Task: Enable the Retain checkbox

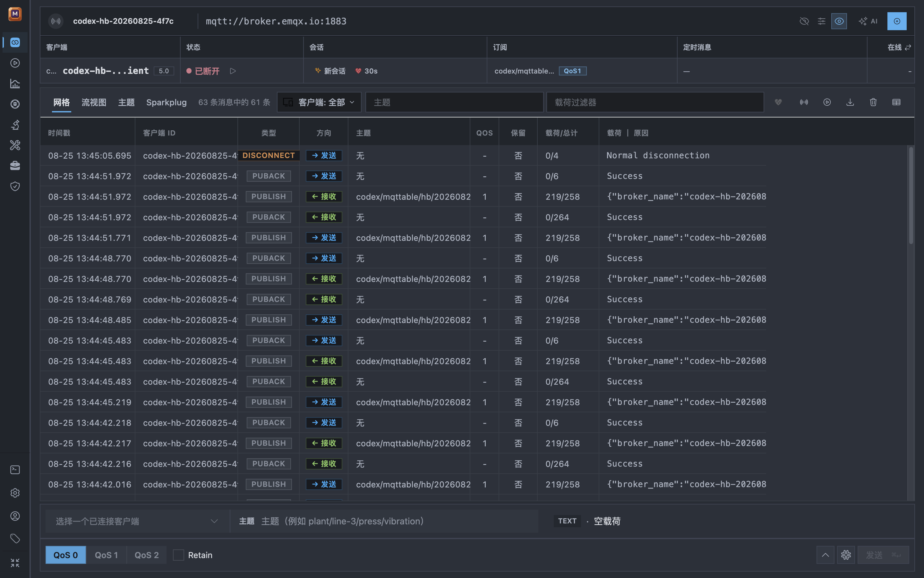Action: [178, 555]
